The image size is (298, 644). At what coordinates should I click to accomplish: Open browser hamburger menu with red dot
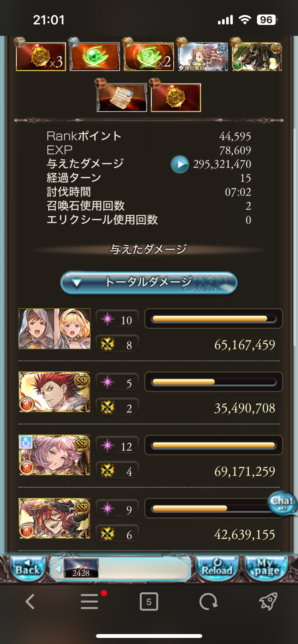coord(90,601)
